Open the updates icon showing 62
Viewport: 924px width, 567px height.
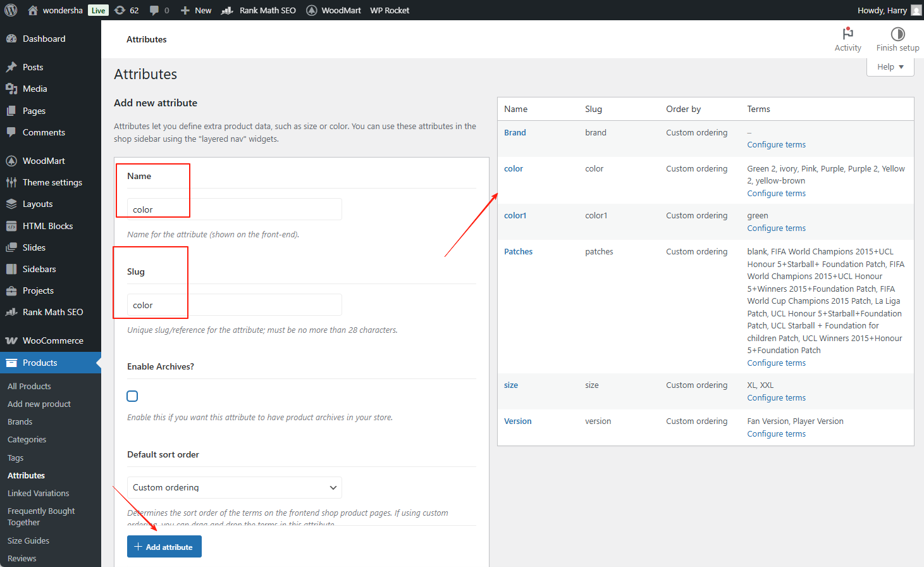tap(120, 10)
